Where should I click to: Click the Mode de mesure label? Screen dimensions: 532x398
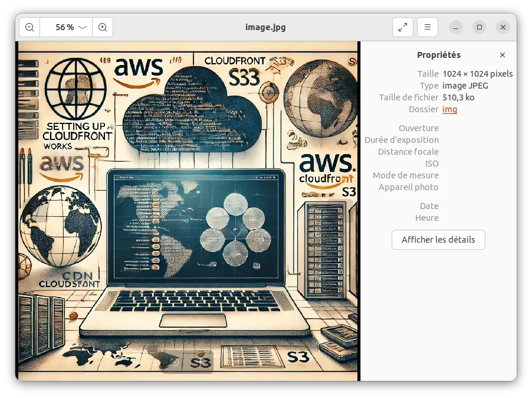406,175
